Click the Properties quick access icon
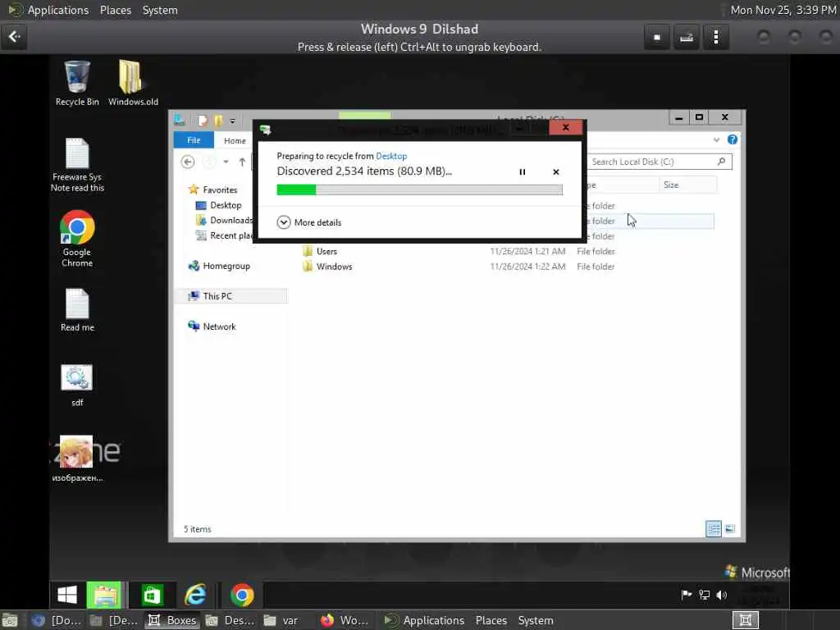The width and height of the screenshot is (840, 630). pyautogui.click(x=203, y=121)
